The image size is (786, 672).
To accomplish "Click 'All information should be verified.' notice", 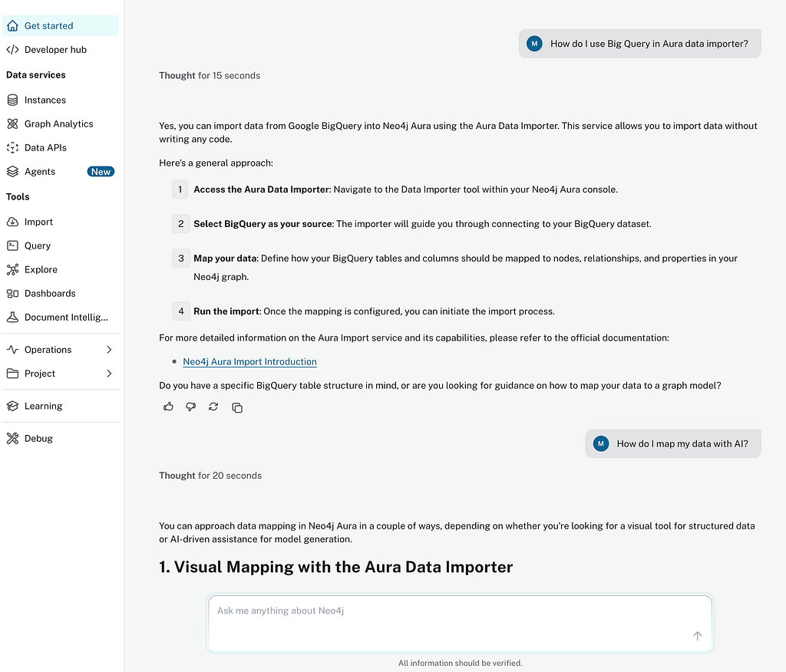I will tap(461, 663).
